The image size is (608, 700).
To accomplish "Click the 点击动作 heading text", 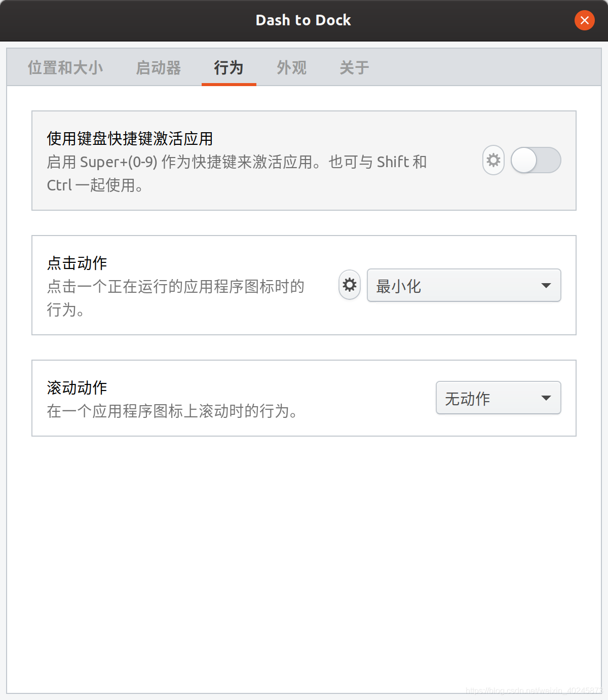I will (77, 263).
